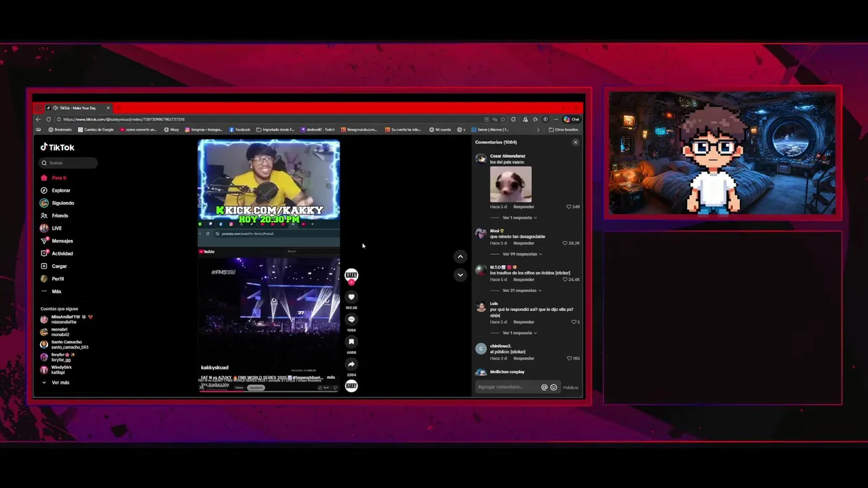Go to previous video with up arrow
The image size is (868, 488).
(x=460, y=256)
